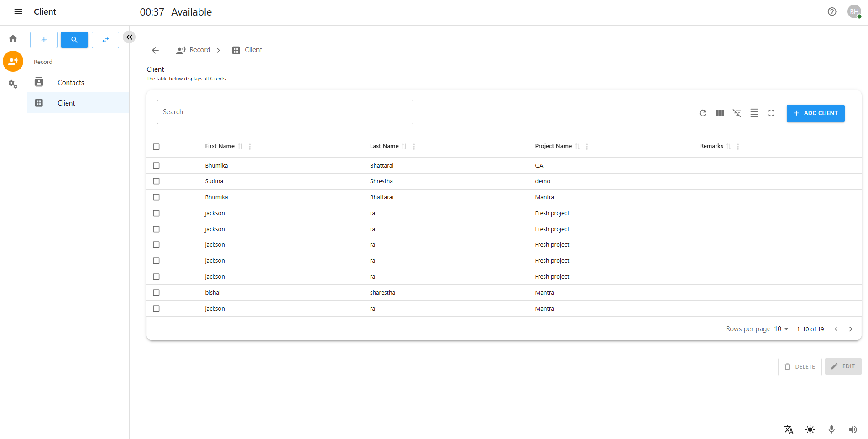
Task: Open the help question mark icon
Action: [832, 12]
